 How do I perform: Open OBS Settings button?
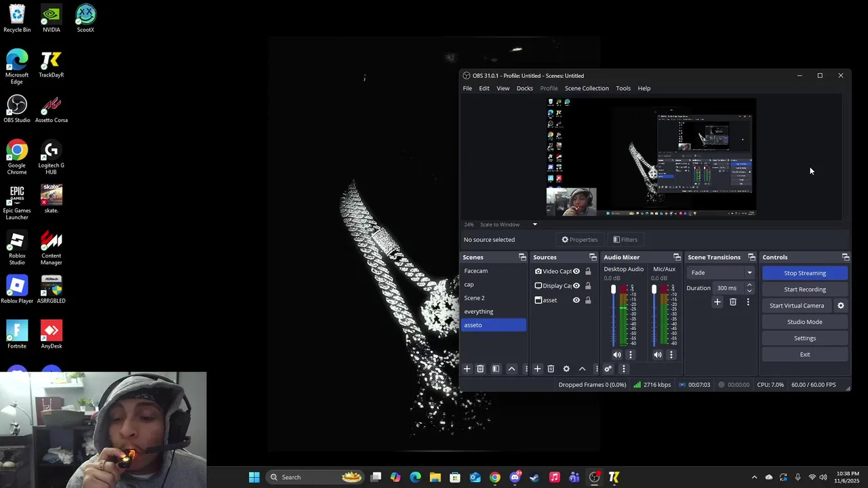click(x=805, y=338)
